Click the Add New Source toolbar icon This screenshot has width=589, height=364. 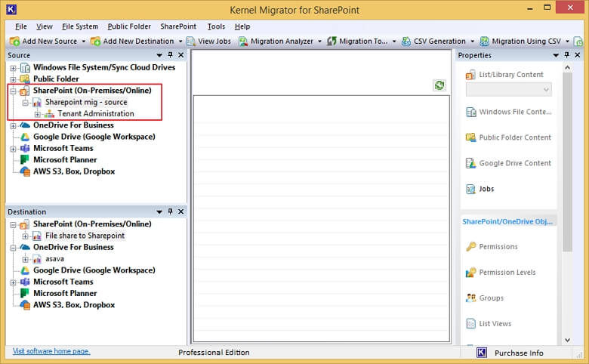click(x=14, y=42)
